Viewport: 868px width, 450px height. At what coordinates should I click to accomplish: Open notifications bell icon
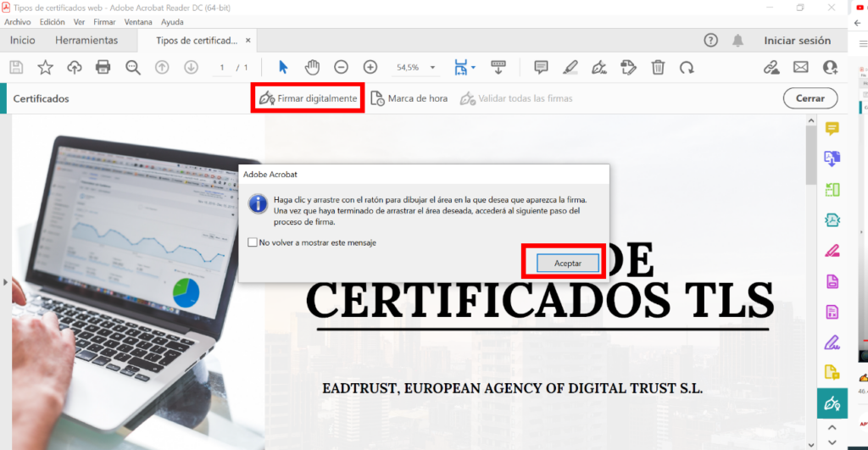click(x=738, y=41)
